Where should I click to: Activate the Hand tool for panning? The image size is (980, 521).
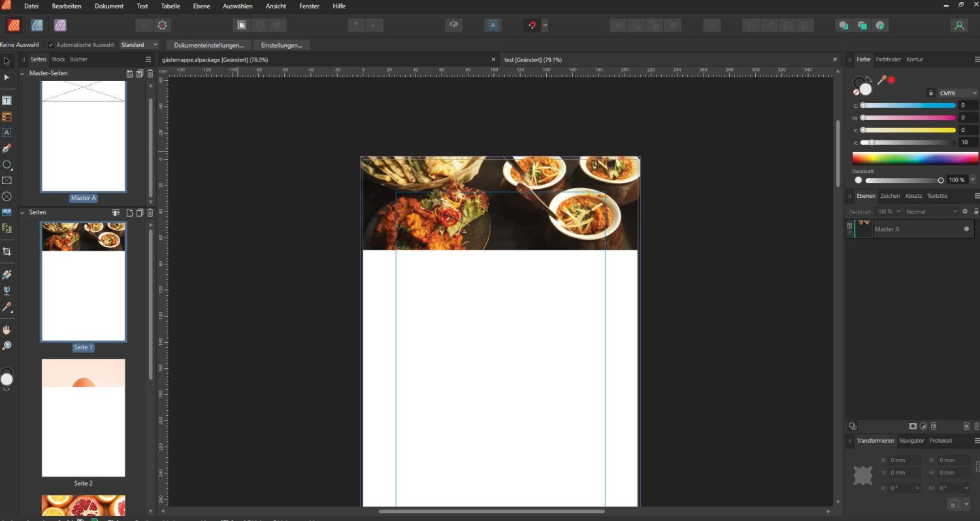click(7, 329)
